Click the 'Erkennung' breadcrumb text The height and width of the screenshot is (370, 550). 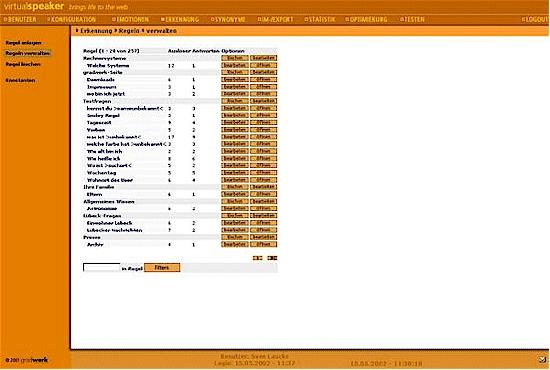[x=96, y=31]
